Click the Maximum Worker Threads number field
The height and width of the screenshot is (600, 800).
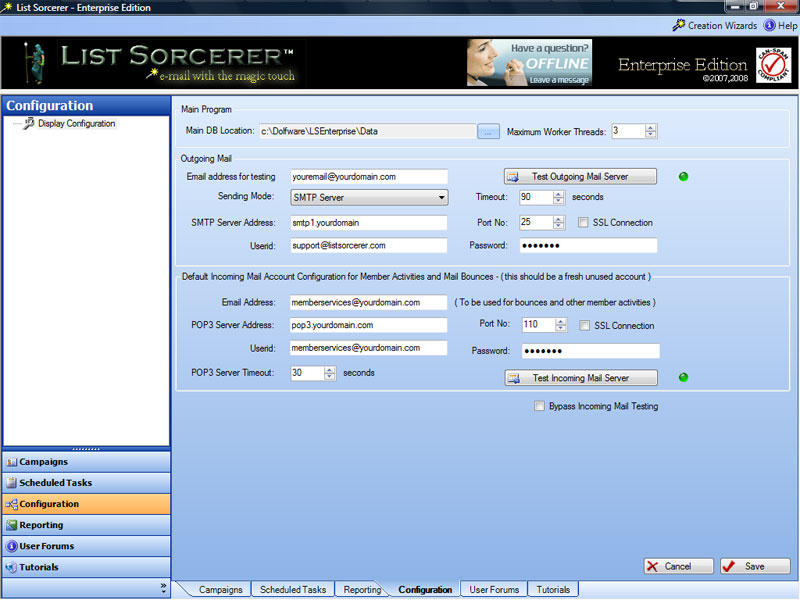tap(628, 131)
